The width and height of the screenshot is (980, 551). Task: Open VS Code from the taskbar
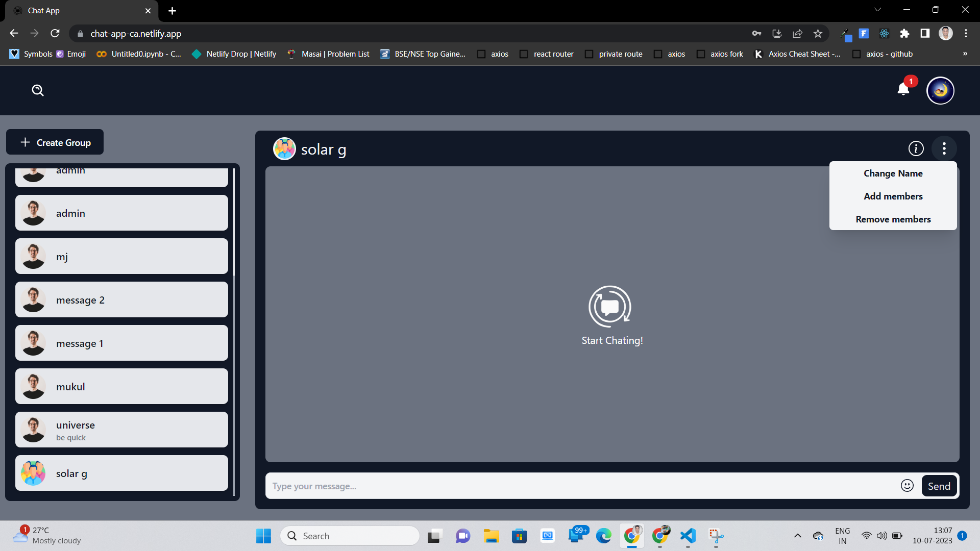click(x=688, y=536)
